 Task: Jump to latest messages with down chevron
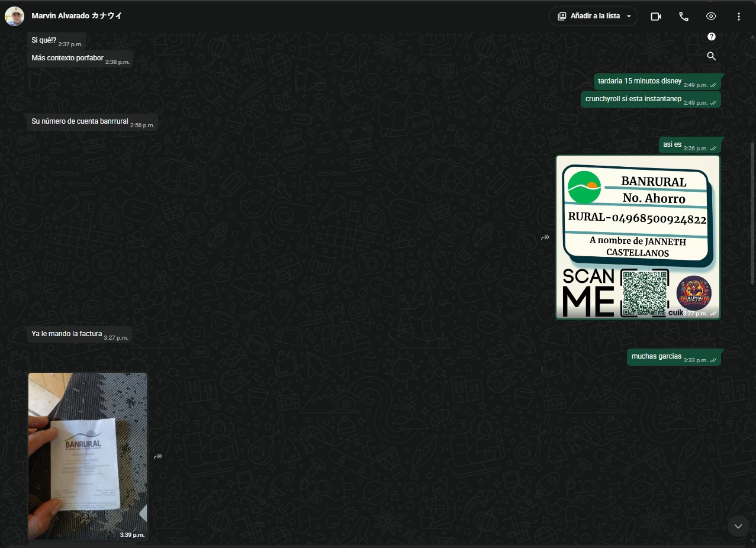click(x=738, y=526)
